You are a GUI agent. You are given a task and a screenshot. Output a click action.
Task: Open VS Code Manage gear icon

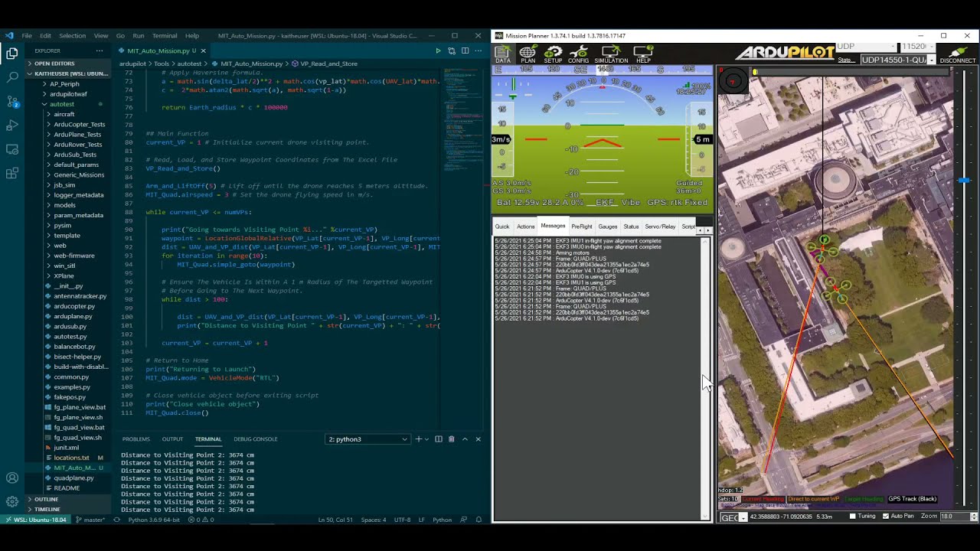tap(12, 502)
